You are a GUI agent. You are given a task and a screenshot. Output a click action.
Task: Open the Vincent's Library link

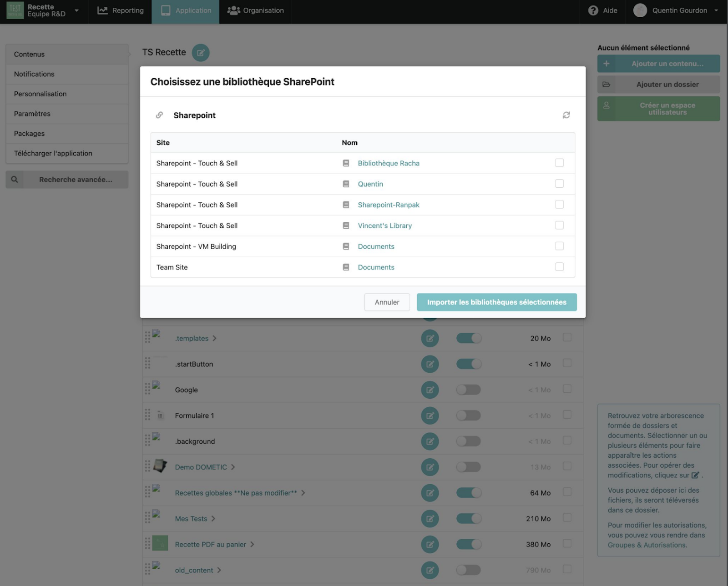coord(385,225)
